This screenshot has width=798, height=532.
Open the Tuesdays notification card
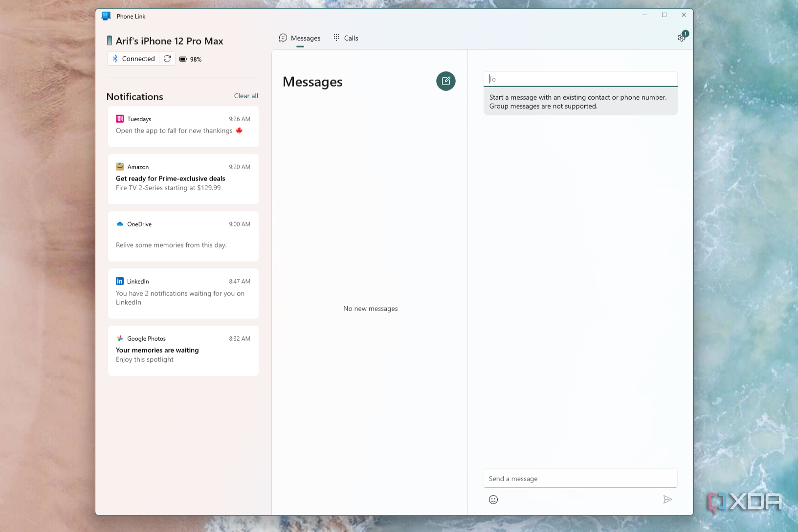click(x=183, y=126)
